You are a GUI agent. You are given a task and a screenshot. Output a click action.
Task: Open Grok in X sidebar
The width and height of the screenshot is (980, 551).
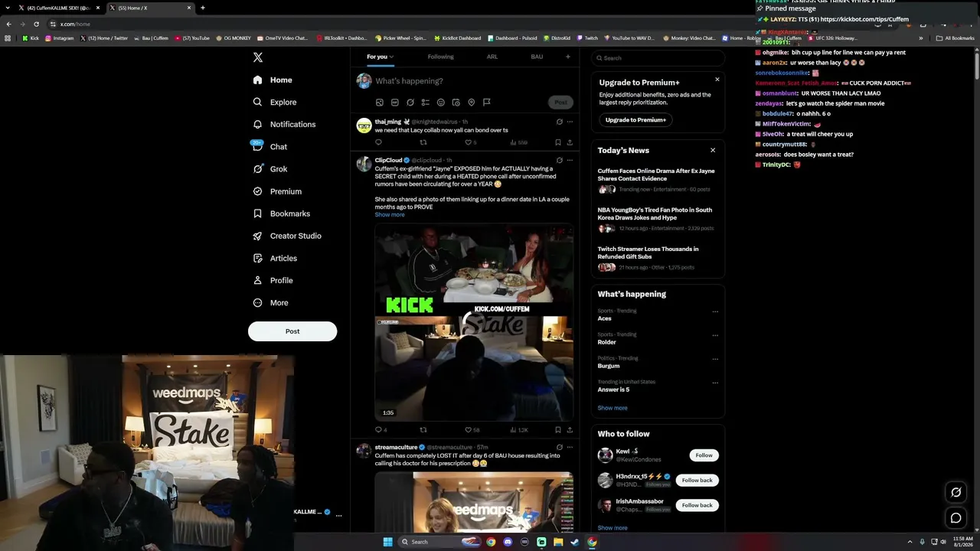tap(269, 169)
